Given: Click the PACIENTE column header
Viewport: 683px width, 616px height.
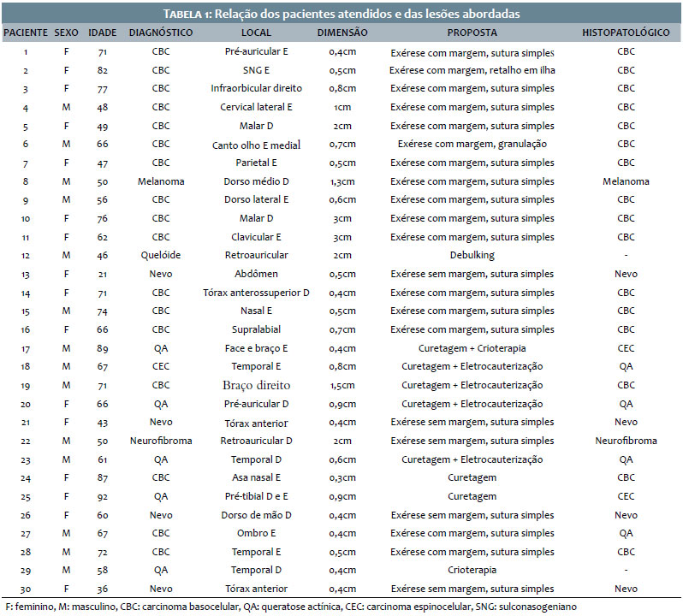Looking at the screenshot, I should [26, 33].
